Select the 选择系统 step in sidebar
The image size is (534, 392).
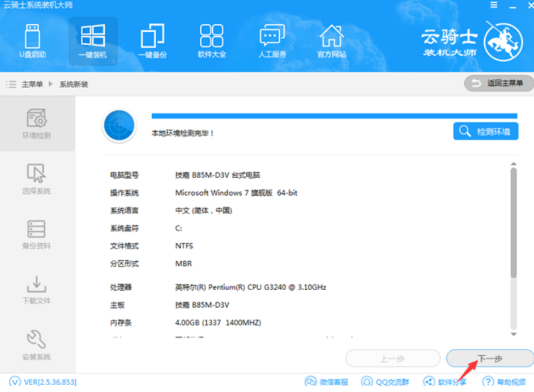(37, 179)
